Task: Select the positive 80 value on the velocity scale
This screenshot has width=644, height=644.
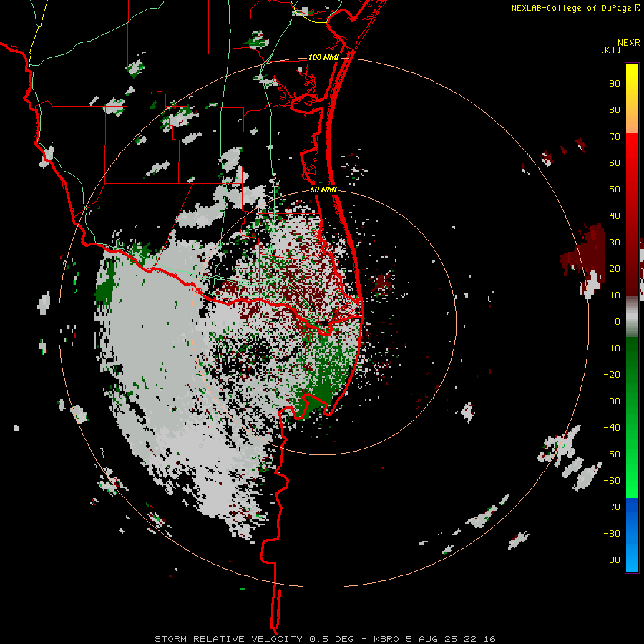Action: click(x=615, y=110)
